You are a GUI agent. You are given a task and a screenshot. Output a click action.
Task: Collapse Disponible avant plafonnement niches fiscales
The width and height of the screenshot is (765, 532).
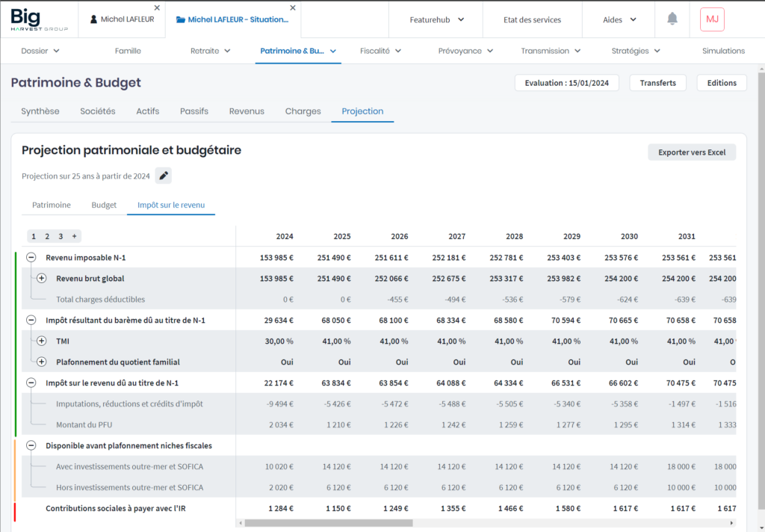pyautogui.click(x=31, y=446)
